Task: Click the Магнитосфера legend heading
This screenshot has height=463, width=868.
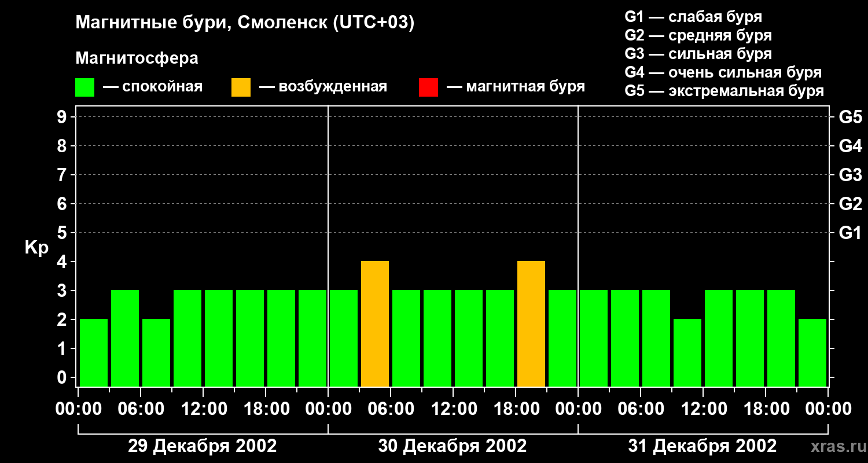Action: 137,58
